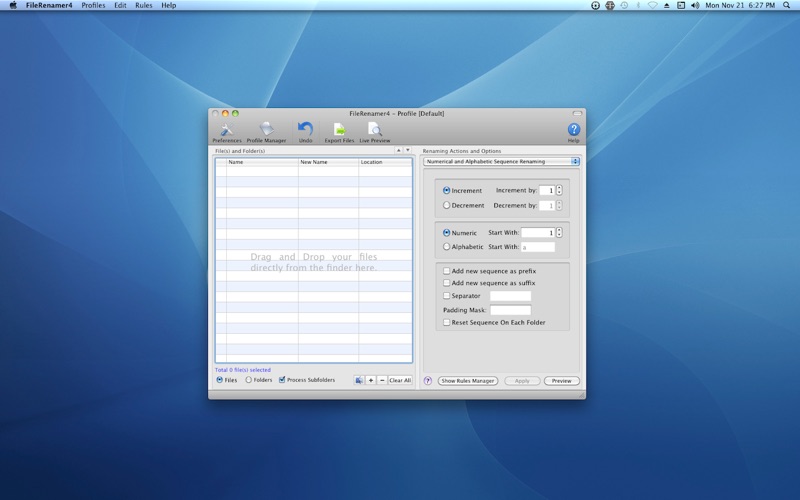This screenshot has width=800, height=500.
Task: Click the plus button to add files
Action: (x=371, y=380)
